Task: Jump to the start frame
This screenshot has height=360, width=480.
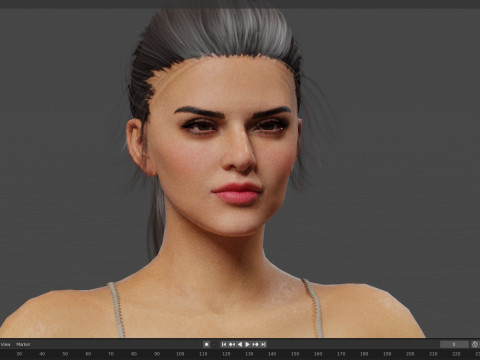Action: [x=224, y=344]
